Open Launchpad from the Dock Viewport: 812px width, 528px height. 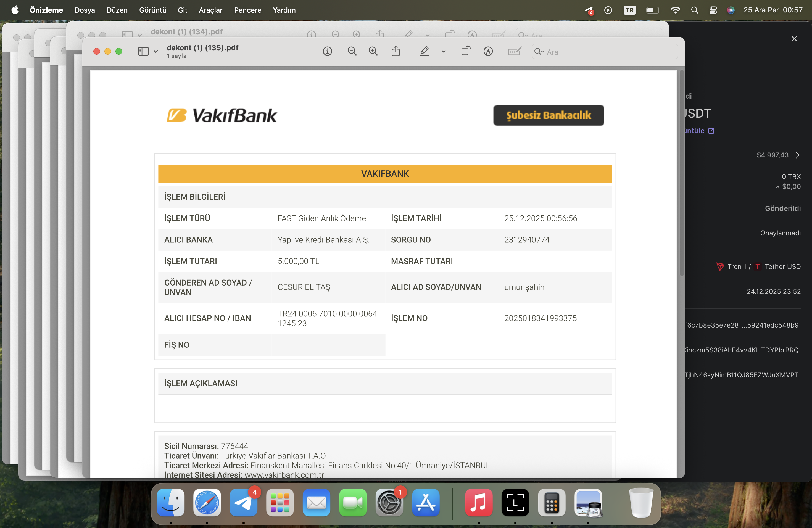pyautogui.click(x=280, y=503)
